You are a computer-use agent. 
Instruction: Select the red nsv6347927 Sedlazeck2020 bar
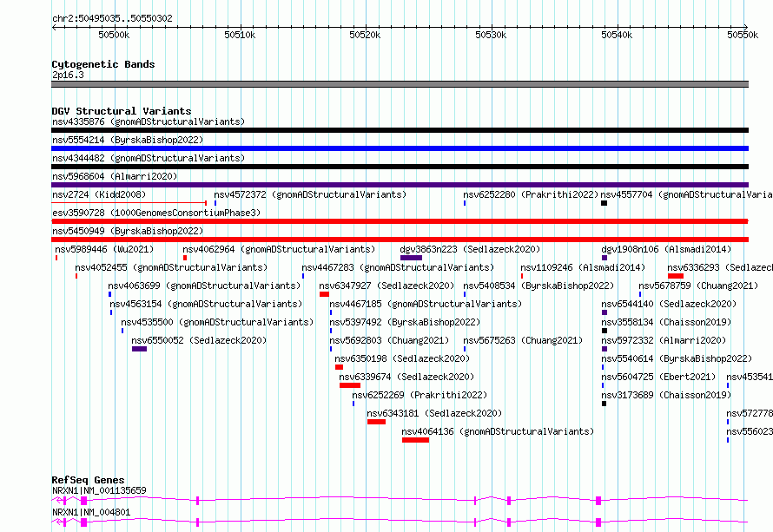click(324, 294)
